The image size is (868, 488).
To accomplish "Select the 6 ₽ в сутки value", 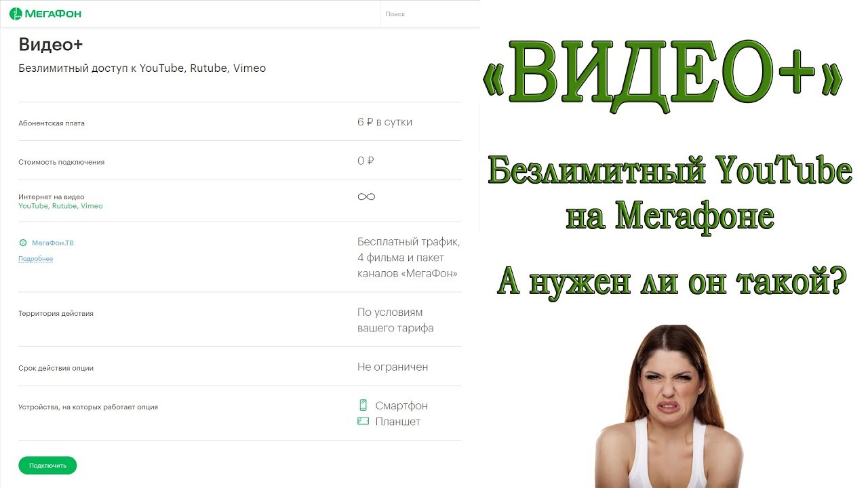I will 384,122.
